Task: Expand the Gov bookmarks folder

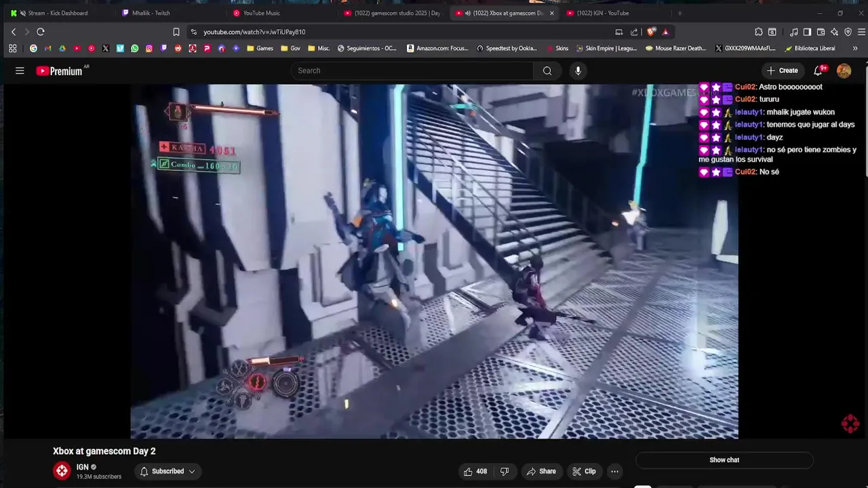Action: [290, 48]
